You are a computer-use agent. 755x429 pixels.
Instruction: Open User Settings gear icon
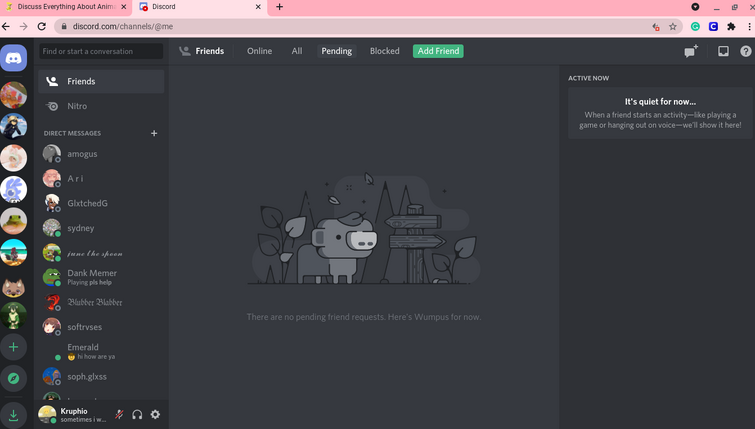pyautogui.click(x=155, y=415)
